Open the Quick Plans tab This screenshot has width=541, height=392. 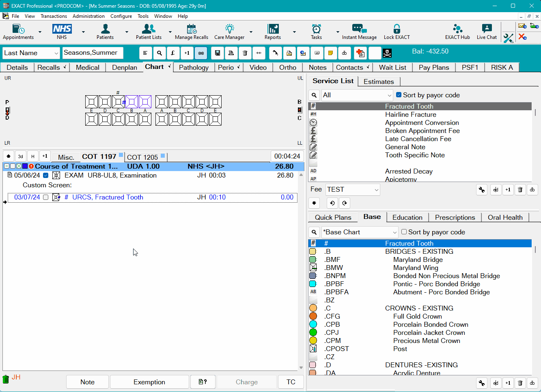(333, 217)
